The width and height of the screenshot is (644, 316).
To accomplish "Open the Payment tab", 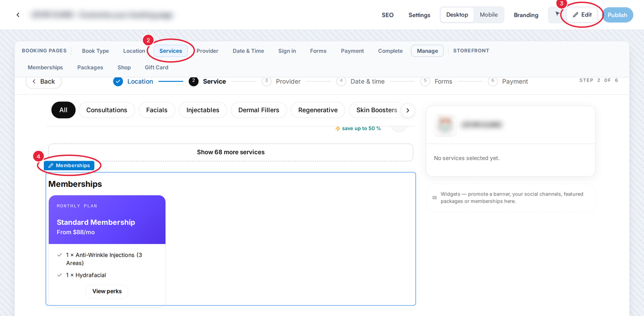I will click(352, 51).
